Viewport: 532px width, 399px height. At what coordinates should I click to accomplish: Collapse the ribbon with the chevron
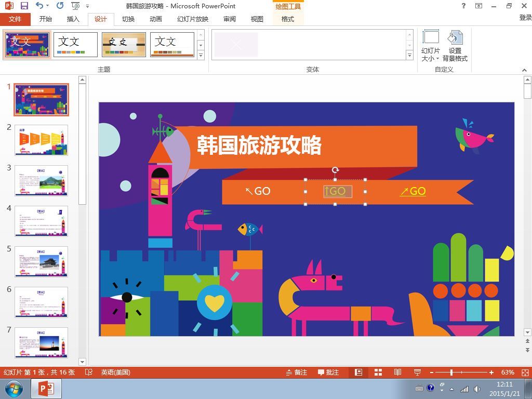click(x=524, y=70)
